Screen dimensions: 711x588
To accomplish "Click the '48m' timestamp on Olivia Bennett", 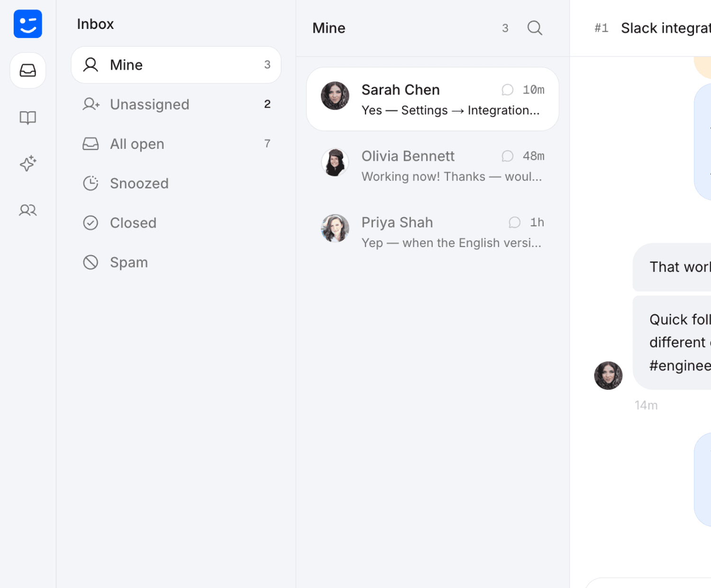I will click(x=534, y=156).
